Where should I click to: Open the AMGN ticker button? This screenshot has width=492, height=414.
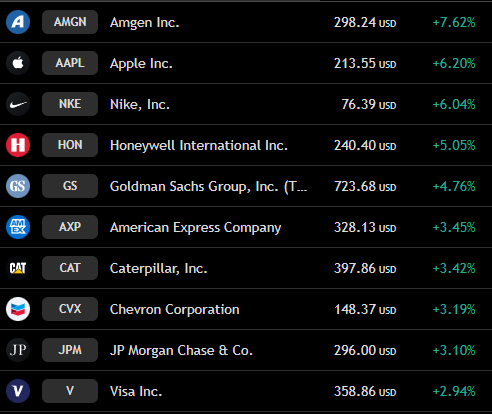tap(70, 22)
